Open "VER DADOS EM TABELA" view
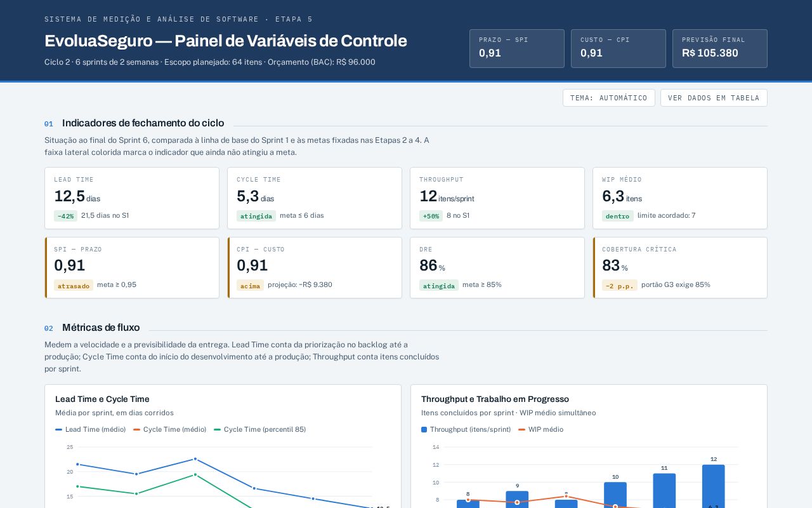812x508 pixels. (x=714, y=98)
